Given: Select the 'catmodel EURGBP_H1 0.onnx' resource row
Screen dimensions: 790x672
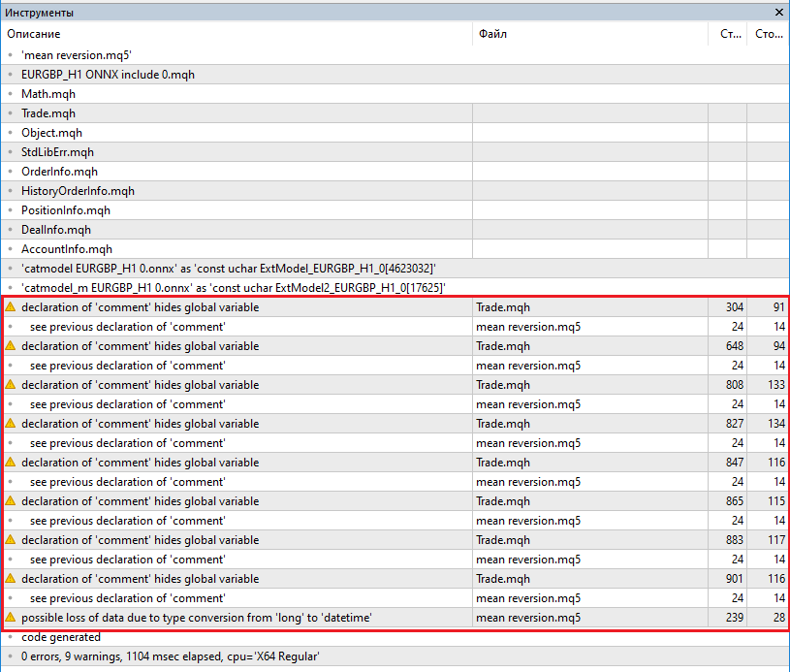Looking at the screenshot, I should click(x=395, y=269).
